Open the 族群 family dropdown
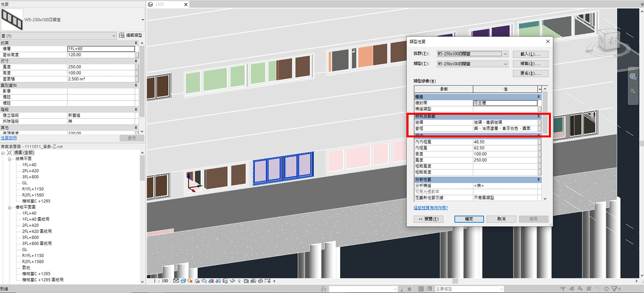This screenshot has width=644, height=293. (x=505, y=54)
